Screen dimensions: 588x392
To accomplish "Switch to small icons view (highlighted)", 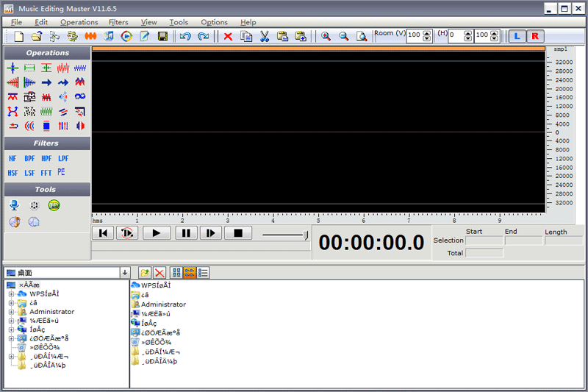I will pyautogui.click(x=190, y=273).
